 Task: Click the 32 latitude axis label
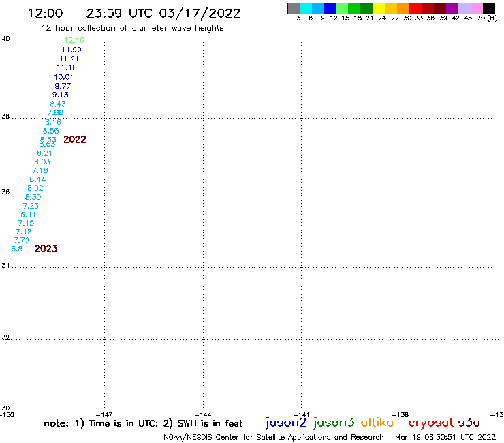pyautogui.click(x=5, y=337)
